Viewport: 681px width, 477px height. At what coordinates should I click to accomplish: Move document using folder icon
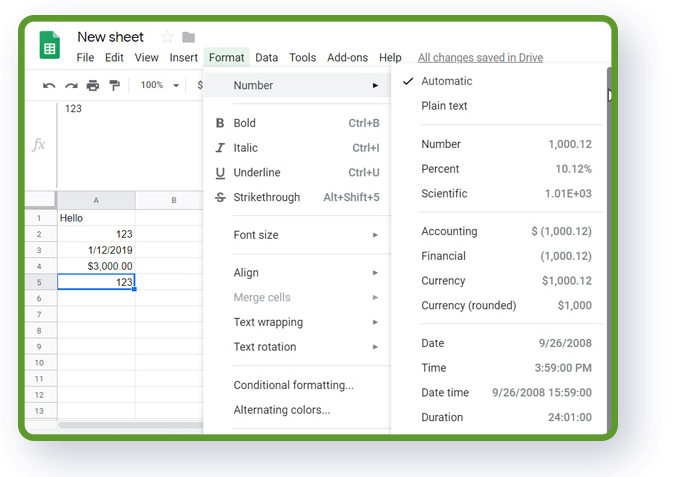click(x=188, y=37)
